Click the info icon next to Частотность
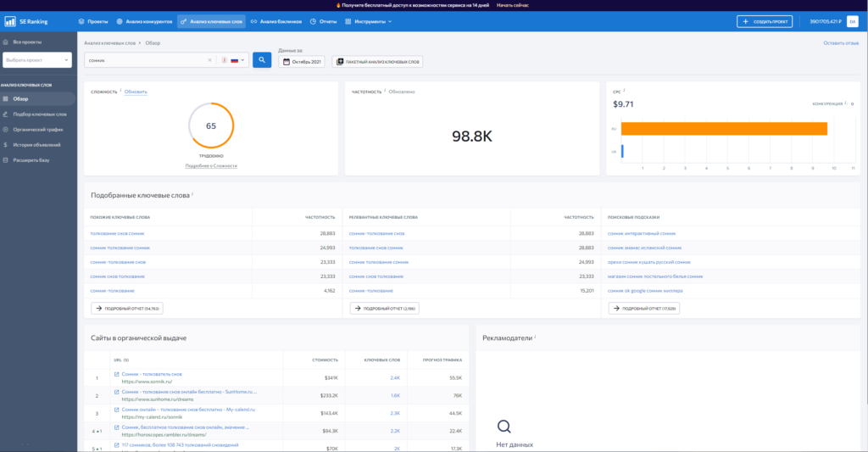Image resolution: width=868 pixels, height=452 pixels. tap(385, 90)
